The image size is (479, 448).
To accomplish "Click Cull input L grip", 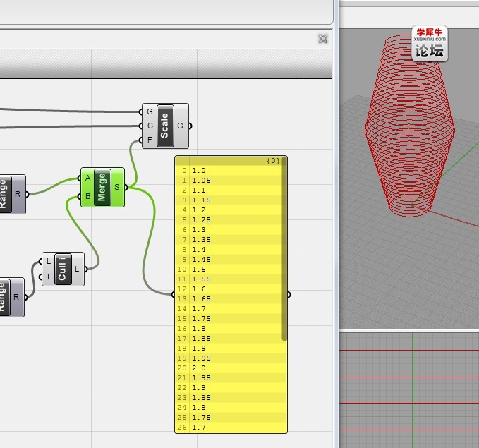I will click(x=41, y=262).
